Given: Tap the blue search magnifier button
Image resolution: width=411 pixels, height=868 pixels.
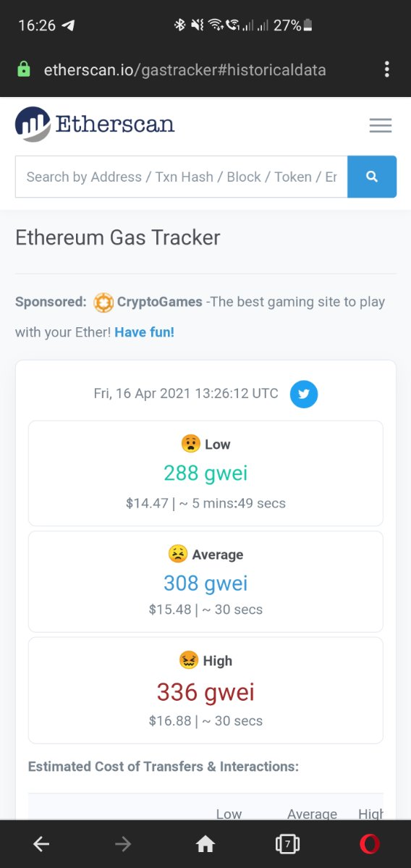Looking at the screenshot, I should [372, 177].
